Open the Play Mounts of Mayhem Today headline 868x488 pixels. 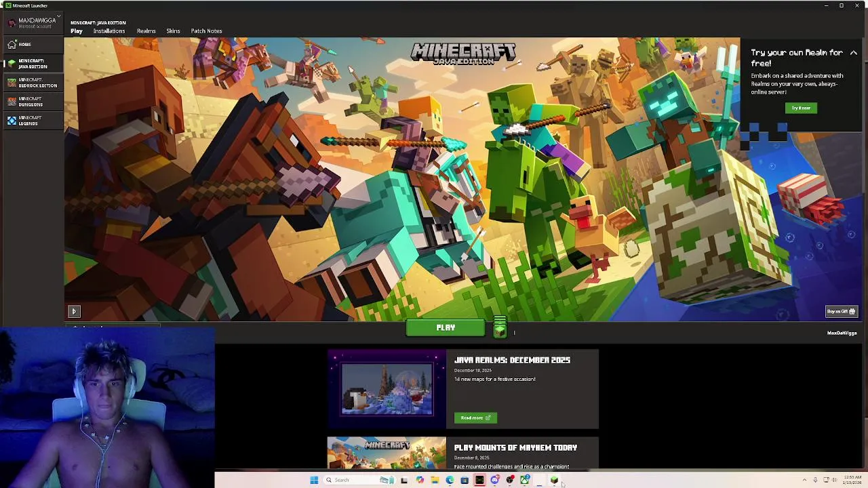point(515,448)
